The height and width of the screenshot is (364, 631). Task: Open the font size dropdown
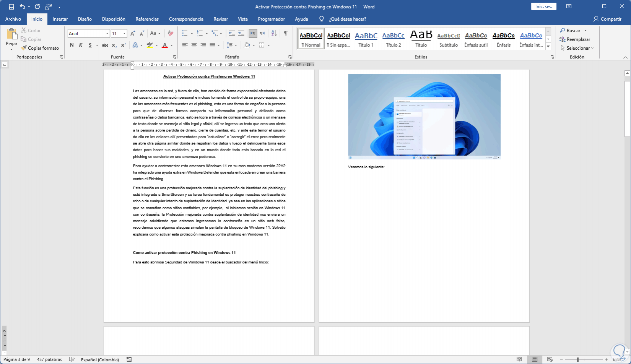(124, 34)
